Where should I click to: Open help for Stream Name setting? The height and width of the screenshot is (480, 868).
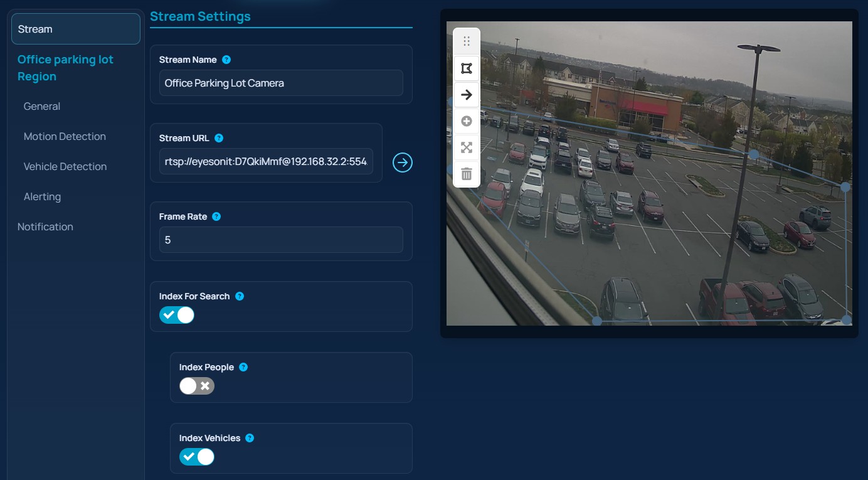pos(226,59)
